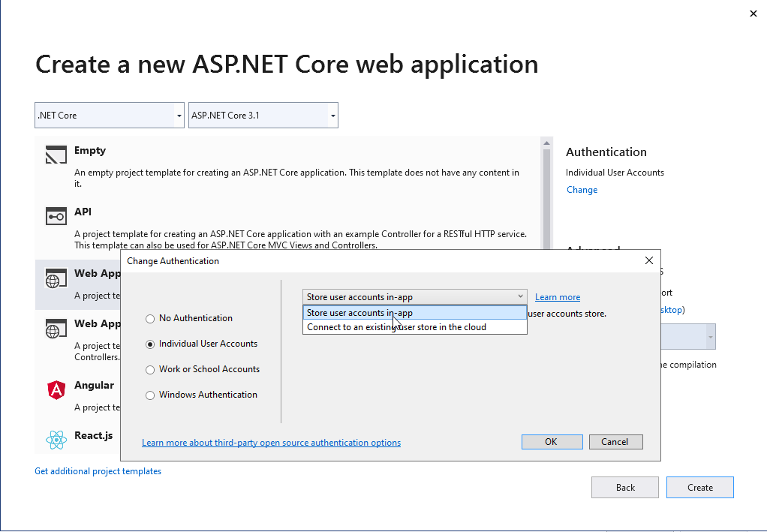
Task: Collapse the Store user accounts combo box
Action: pos(520,297)
